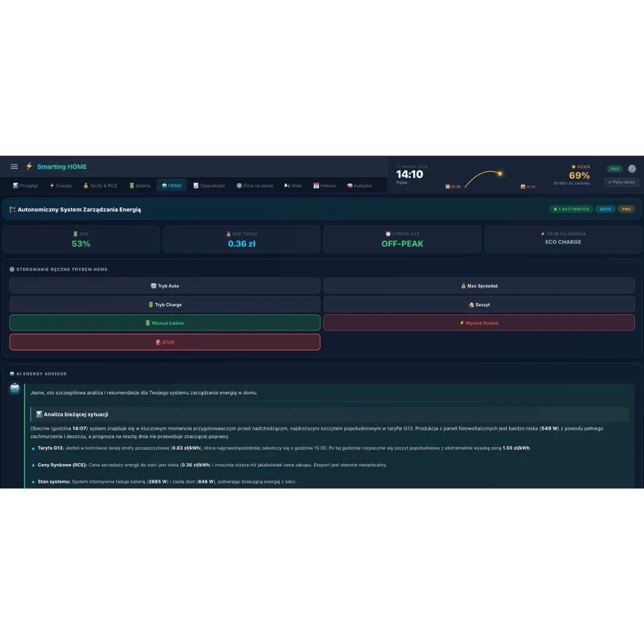Click the 1 AKTYWNYCH status badge
This screenshot has width=644, height=644.
[x=571, y=209]
